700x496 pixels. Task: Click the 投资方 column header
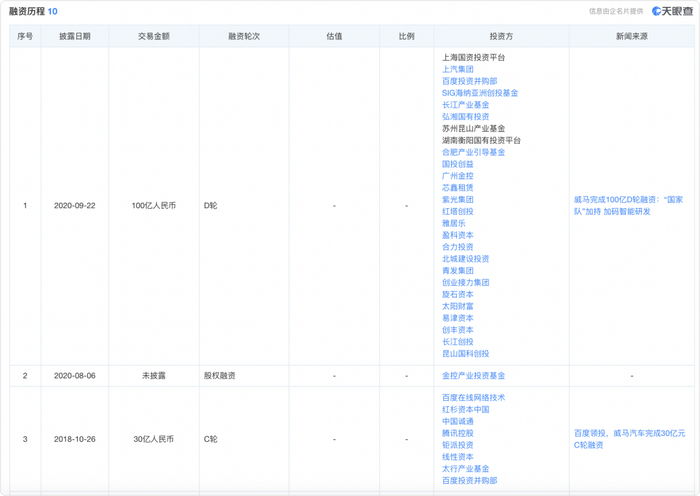coord(501,36)
